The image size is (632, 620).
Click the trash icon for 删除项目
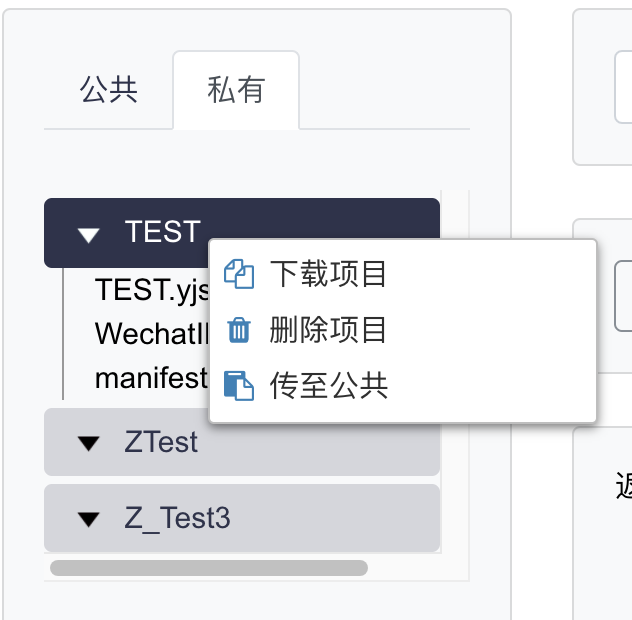(238, 330)
